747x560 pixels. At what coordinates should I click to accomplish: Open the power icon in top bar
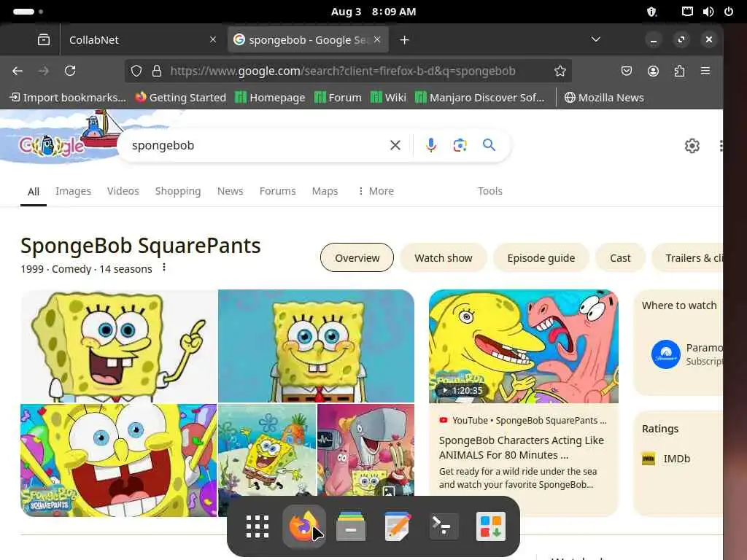point(729,12)
